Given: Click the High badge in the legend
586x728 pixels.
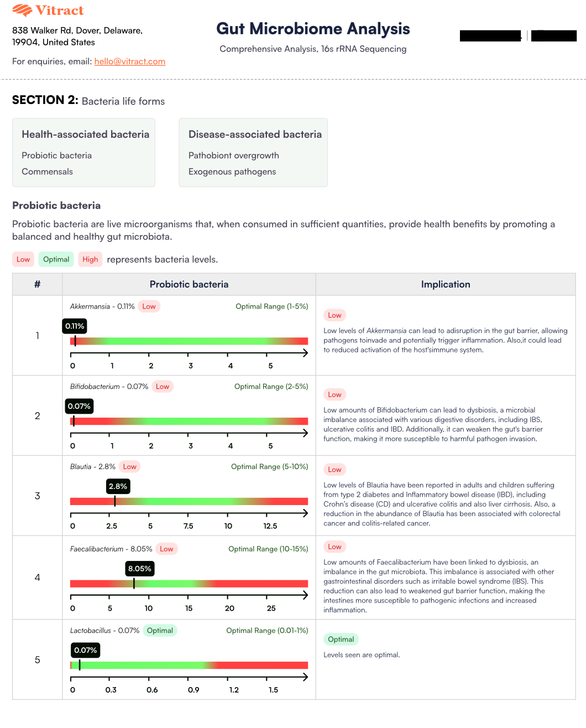Looking at the screenshot, I should (x=90, y=259).
